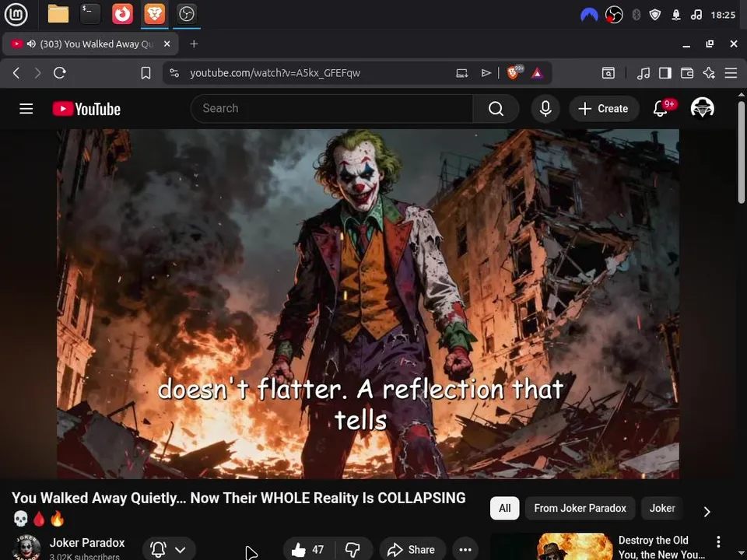Search with your voice microphone
Screen dimensions: 747x560
coord(545,109)
